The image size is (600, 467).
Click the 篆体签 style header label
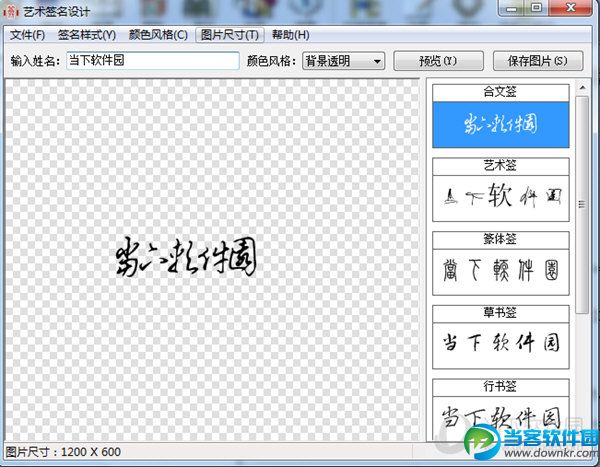click(x=501, y=239)
